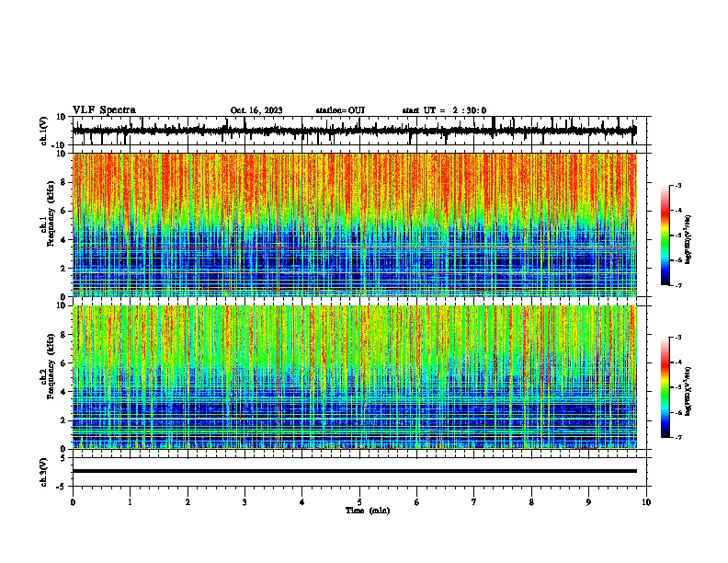
Task: Click the 'start UT = 2:30:0' label
Action: 444,110
